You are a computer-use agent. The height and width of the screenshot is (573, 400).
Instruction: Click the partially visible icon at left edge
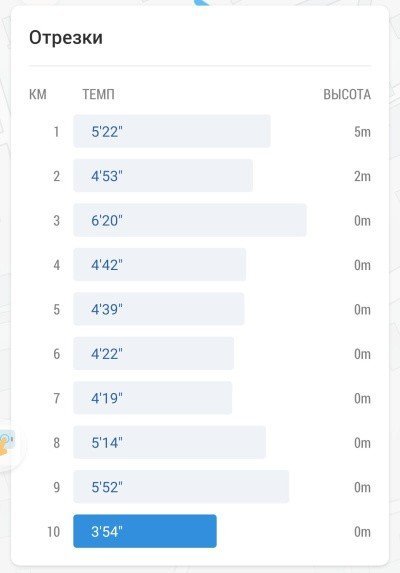coord(7,443)
